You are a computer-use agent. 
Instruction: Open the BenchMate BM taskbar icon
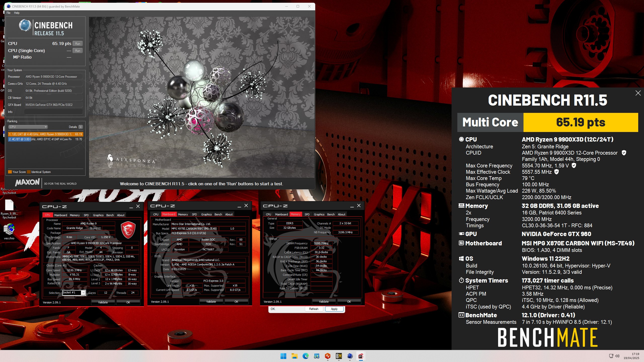point(339,356)
